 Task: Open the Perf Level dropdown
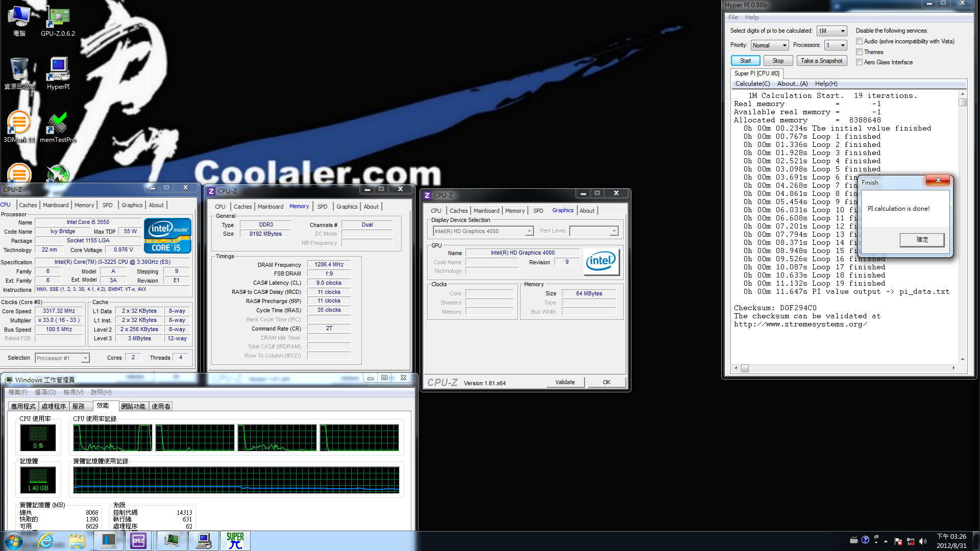[x=594, y=231]
